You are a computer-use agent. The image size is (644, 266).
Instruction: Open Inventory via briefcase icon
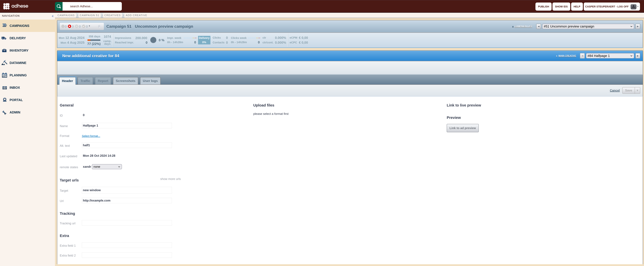(x=4, y=50)
